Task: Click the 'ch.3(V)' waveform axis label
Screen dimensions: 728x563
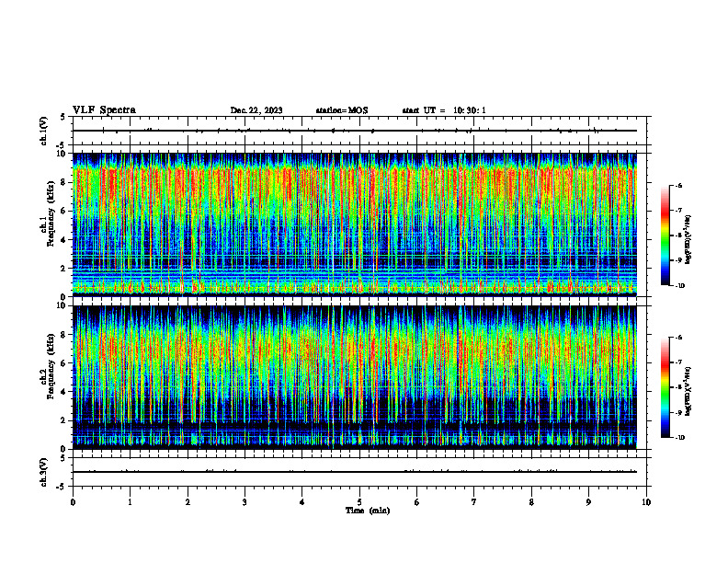Action: (44, 472)
